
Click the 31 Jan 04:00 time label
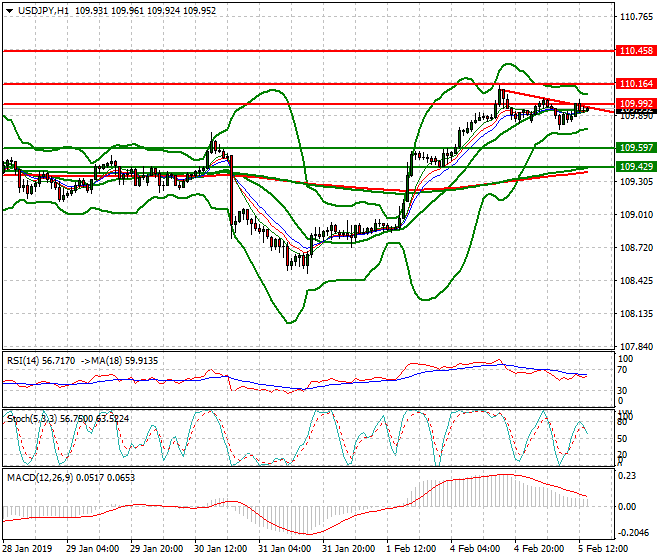[285, 549]
